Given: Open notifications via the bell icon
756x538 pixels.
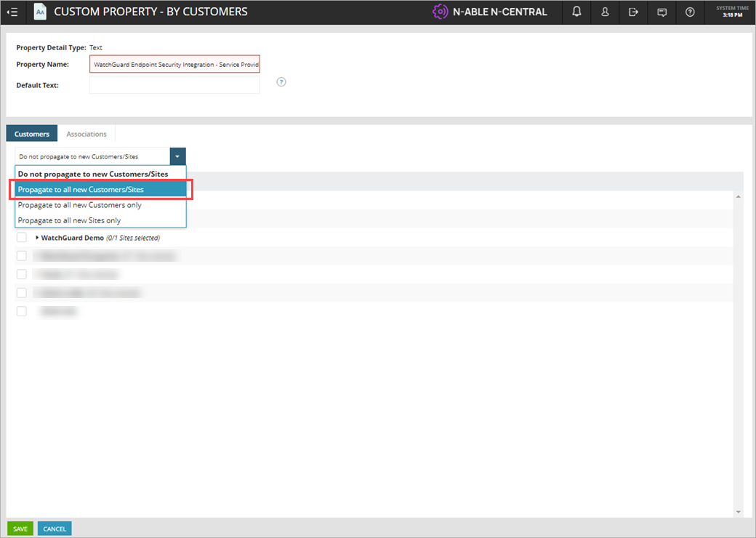Looking at the screenshot, I should coord(576,12).
